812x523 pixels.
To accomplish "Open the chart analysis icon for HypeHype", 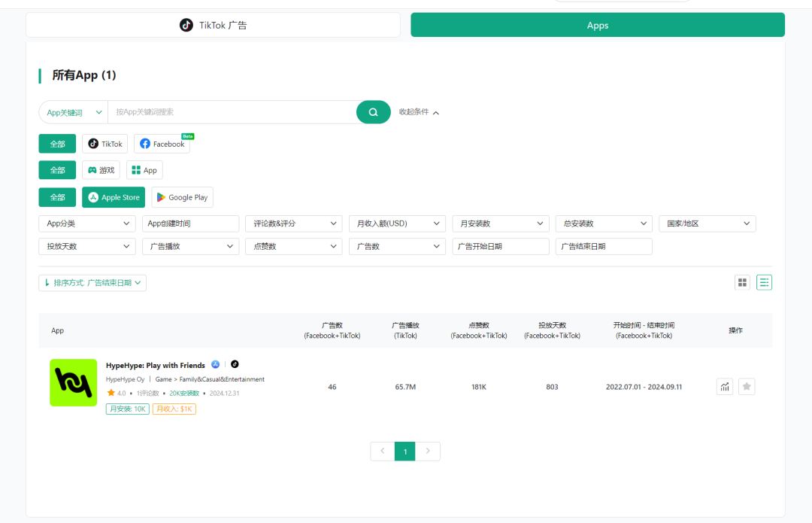I will (x=725, y=387).
